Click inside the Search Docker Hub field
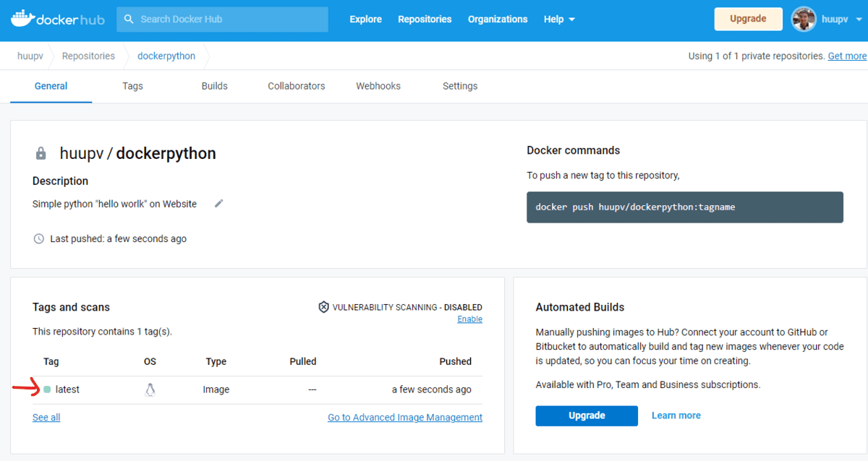The height and width of the screenshot is (461, 868). pyautogui.click(x=217, y=19)
